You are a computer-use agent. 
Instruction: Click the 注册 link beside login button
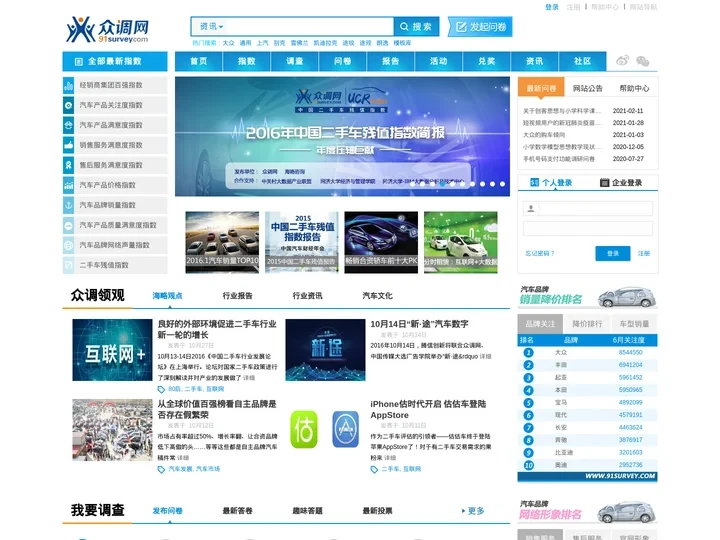644,253
